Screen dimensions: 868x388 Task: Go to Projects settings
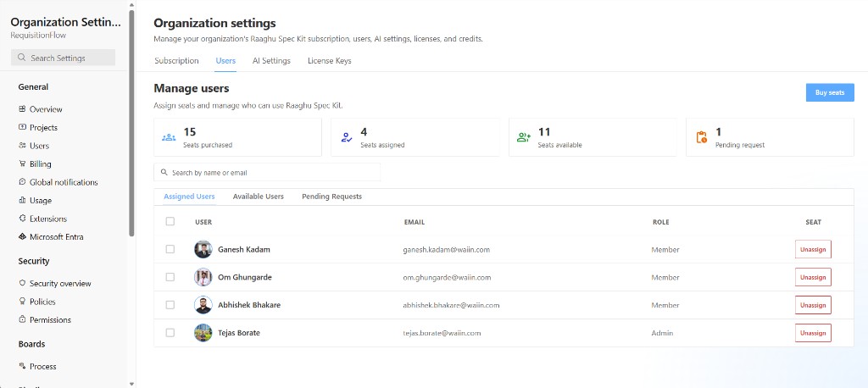point(44,127)
